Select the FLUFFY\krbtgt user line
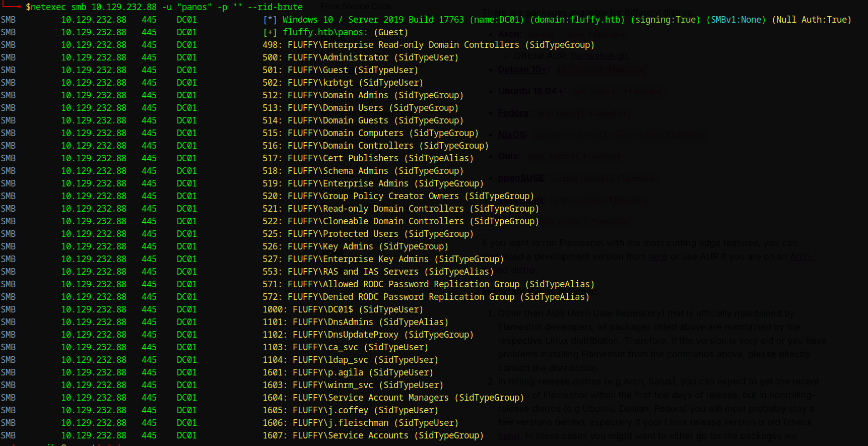 (343, 83)
